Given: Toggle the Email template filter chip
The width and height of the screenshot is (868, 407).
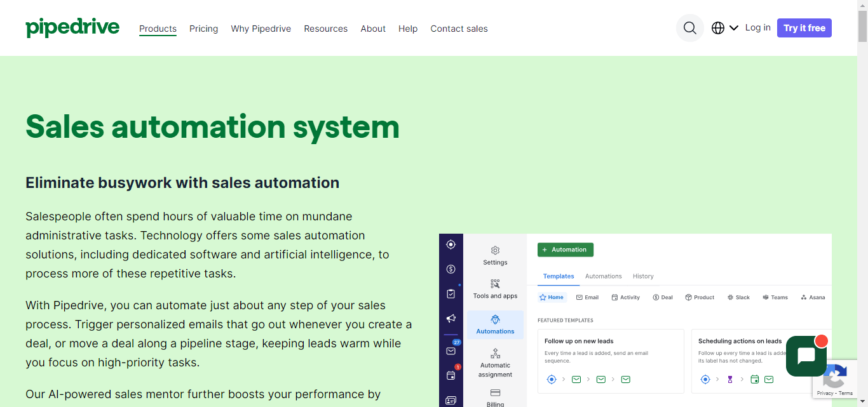Looking at the screenshot, I should pyautogui.click(x=587, y=297).
